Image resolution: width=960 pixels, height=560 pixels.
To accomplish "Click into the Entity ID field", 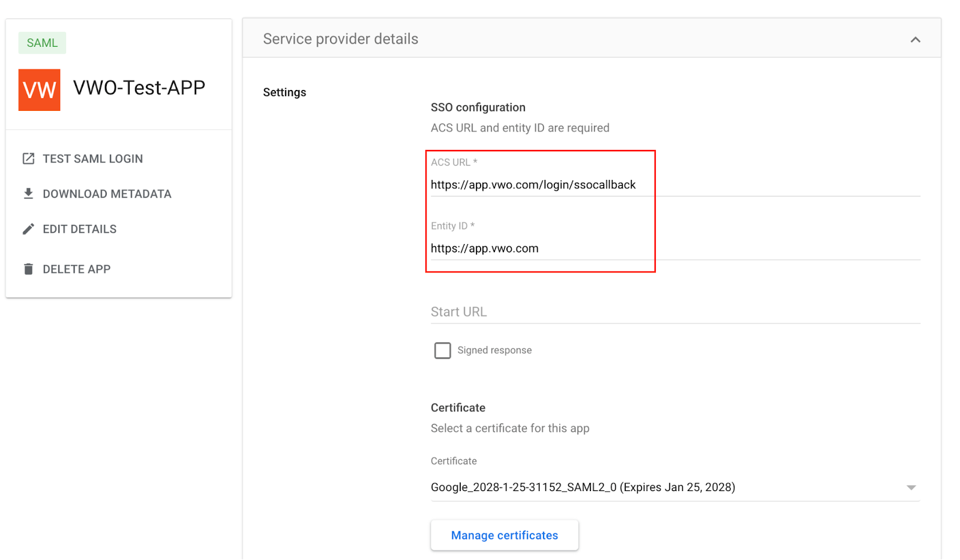I will 675,248.
